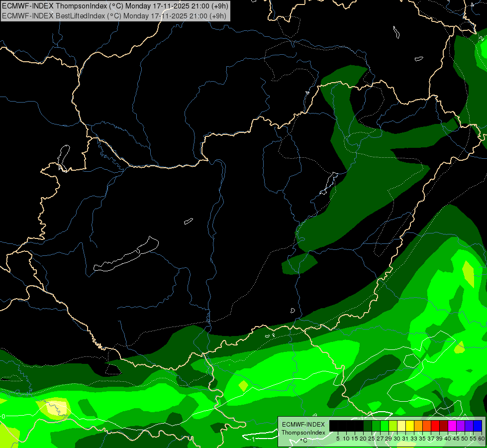
Task: Click the ECMWF-INDEX BestLiftedIndex title line
Action: tap(114, 15)
